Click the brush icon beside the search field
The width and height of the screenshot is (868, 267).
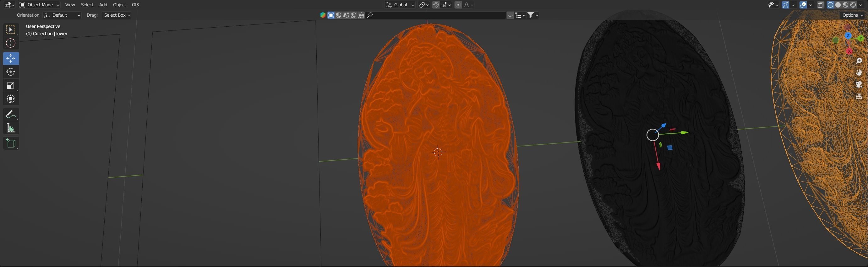pyautogui.click(x=361, y=15)
